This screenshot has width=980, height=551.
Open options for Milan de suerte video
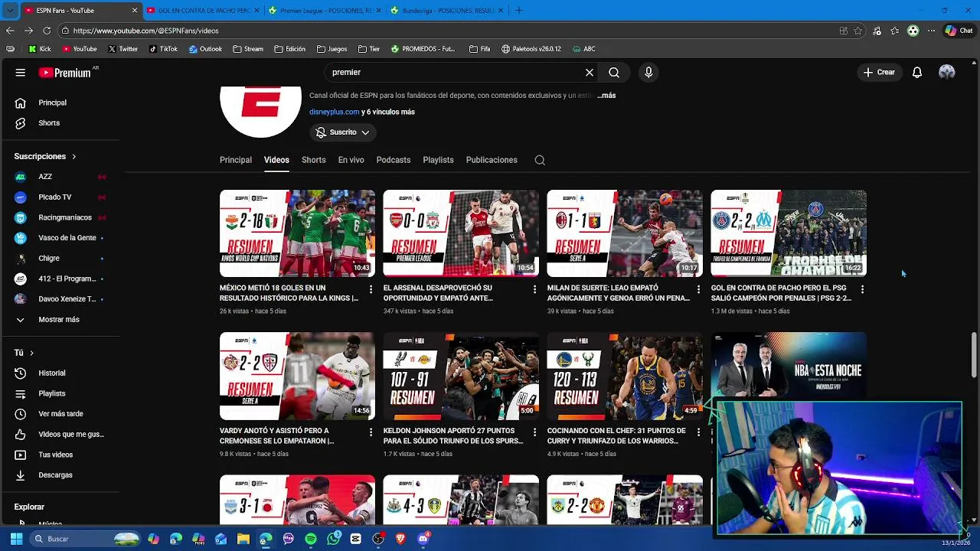pos(698,289)
